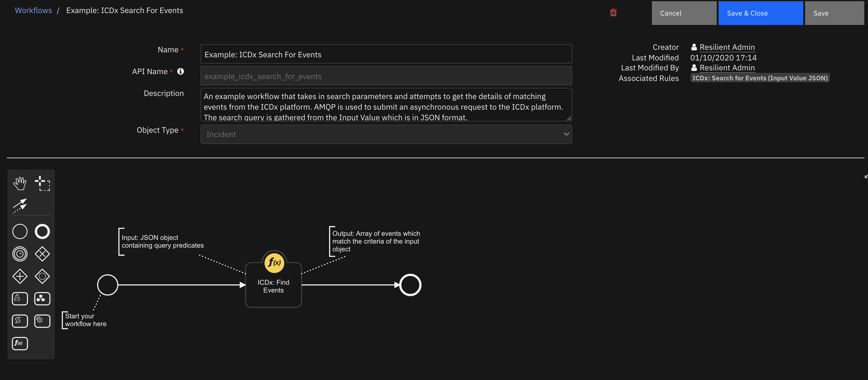Open the Object Type dropdown
The image size is (868, 380).
click(386, 134)
